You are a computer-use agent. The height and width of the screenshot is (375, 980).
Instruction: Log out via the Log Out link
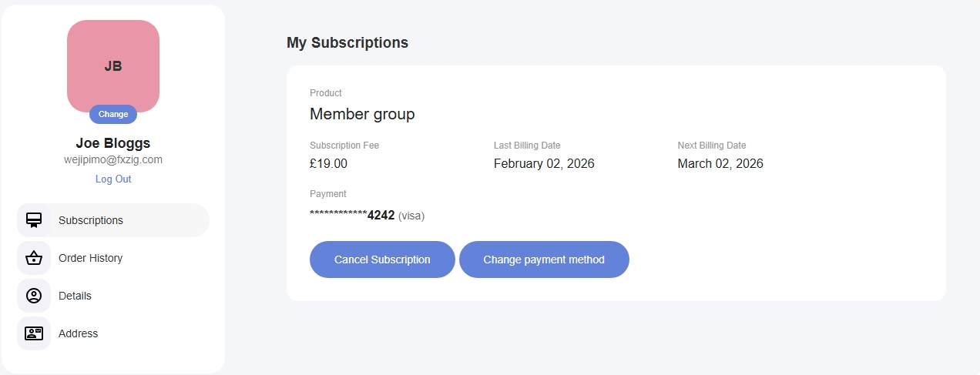pos(113,179)
